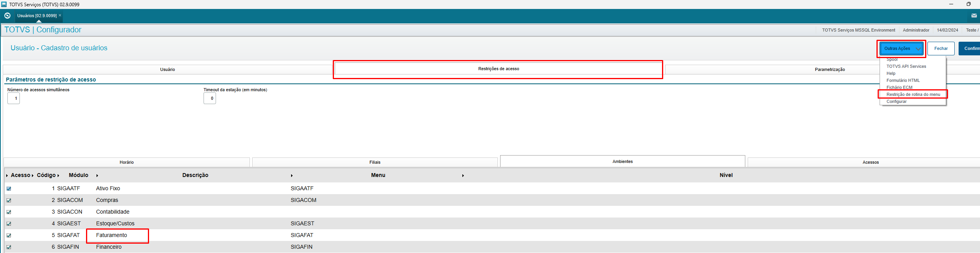Choose Spool from the actions menu

892,60
